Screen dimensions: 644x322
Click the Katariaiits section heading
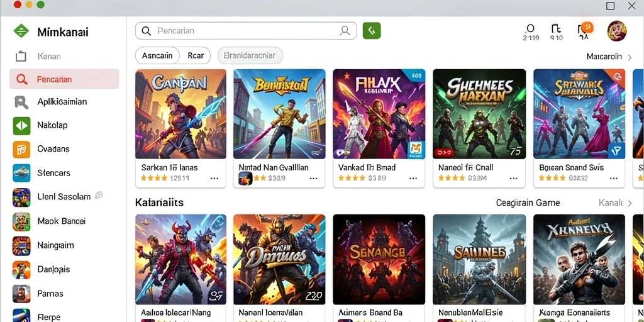159,203
